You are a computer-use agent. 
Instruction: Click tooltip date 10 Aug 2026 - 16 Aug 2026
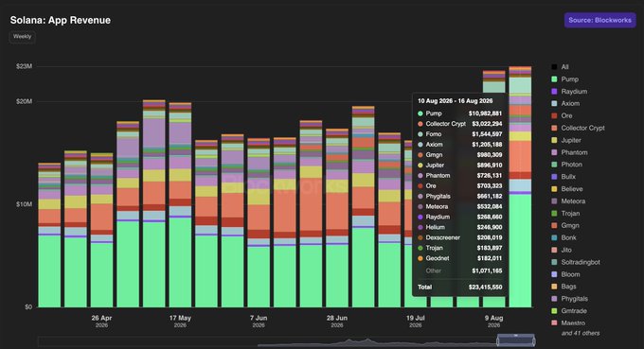click(456, 101)
